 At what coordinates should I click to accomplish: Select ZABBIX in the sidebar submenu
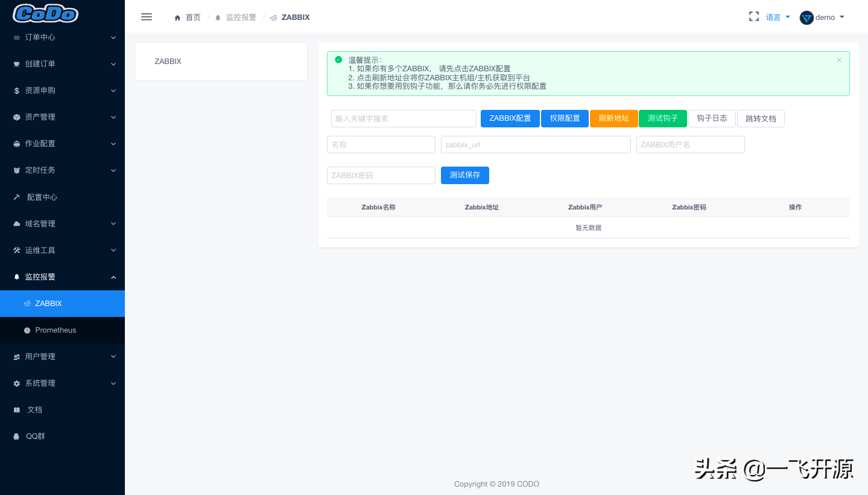[62, 304]
